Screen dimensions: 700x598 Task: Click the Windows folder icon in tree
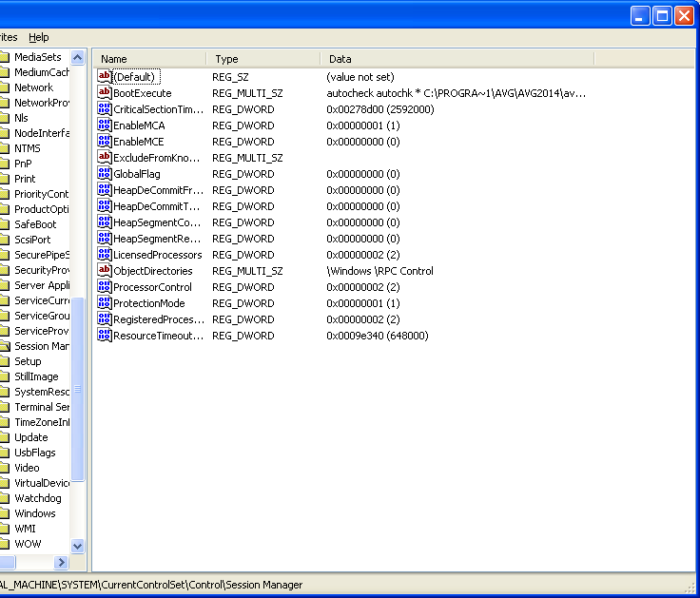(5, 513)
